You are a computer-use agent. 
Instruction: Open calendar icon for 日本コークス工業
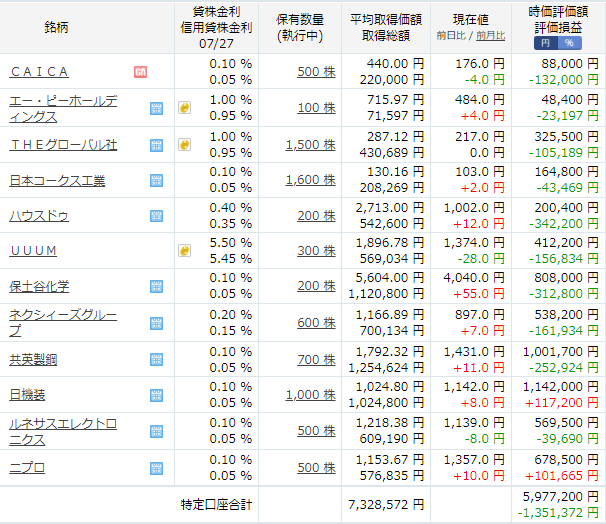pos(156,180)
